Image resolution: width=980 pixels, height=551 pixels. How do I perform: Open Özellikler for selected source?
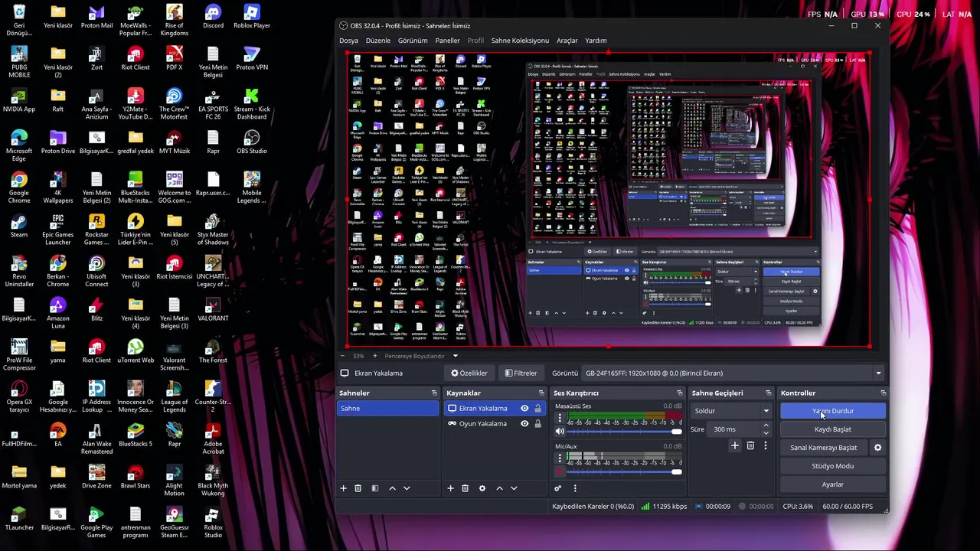click(x=469, y=373)
